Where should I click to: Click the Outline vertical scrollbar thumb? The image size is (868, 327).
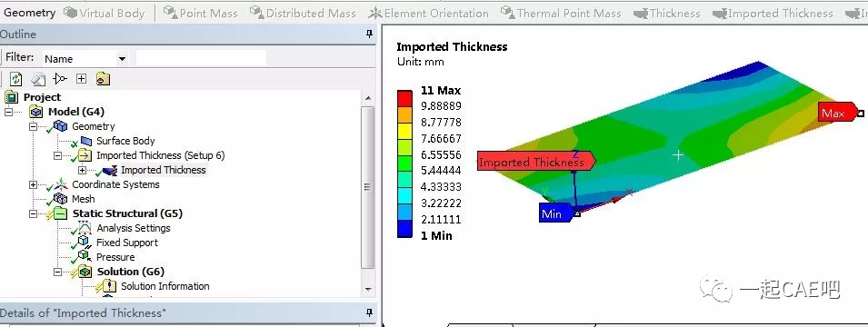[x=368, y=187]
